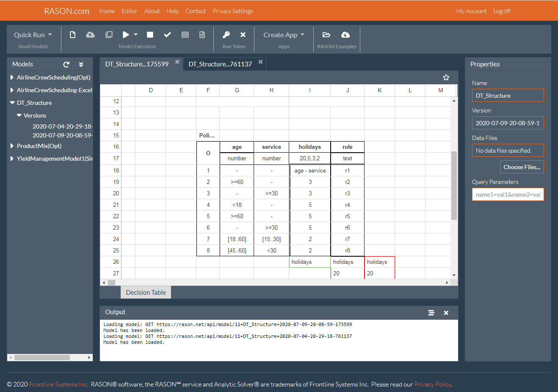
Task: Select version 2020-07-09-20-08-59 in the tree
Action: tap(63, 135)
